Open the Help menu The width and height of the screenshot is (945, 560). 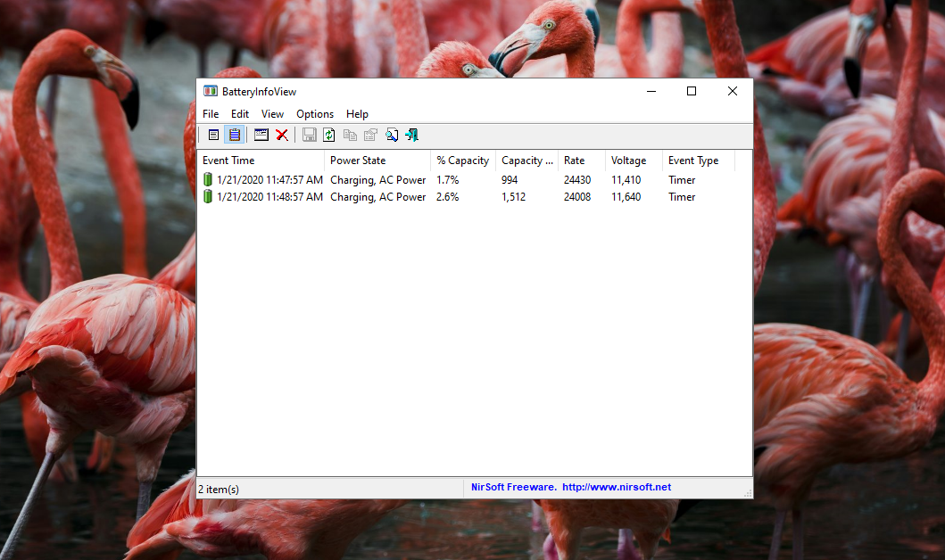[357, 114]
